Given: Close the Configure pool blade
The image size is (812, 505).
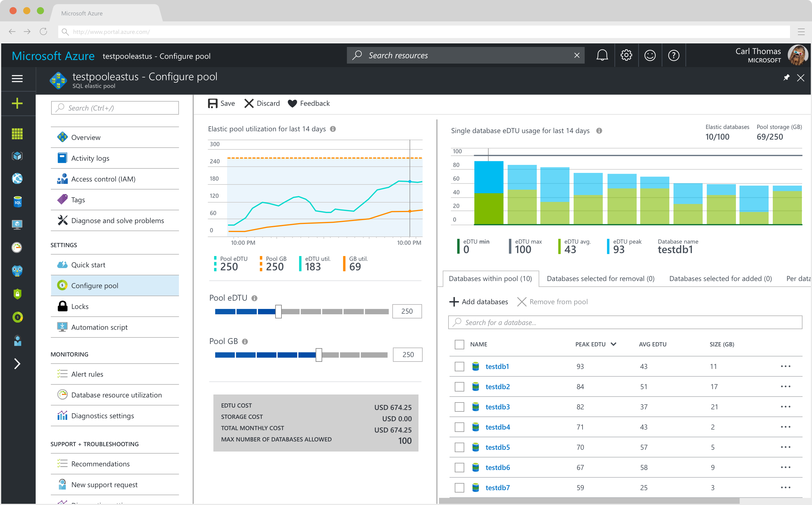Looking at the screenshot, I should point(801,78).
